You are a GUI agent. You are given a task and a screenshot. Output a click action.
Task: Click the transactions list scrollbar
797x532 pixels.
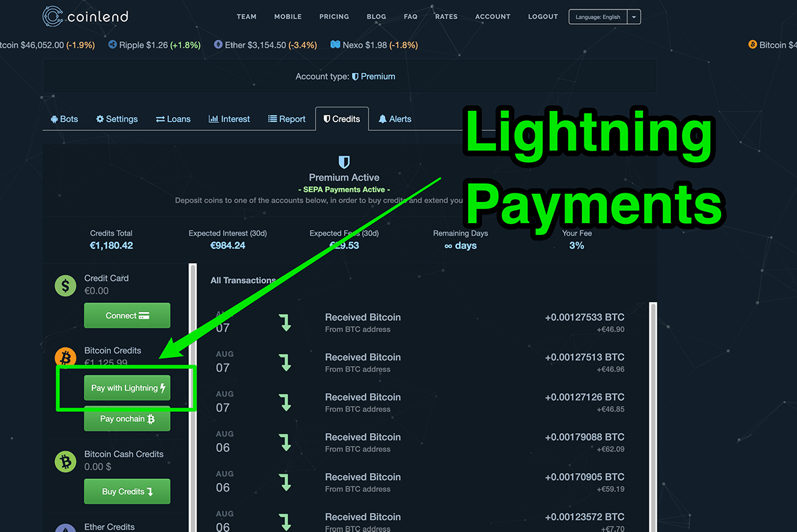pos(653,417)
